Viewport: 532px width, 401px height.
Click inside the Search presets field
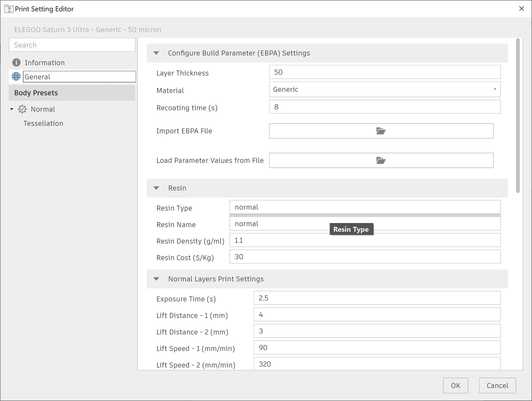(x=72, y=45)
